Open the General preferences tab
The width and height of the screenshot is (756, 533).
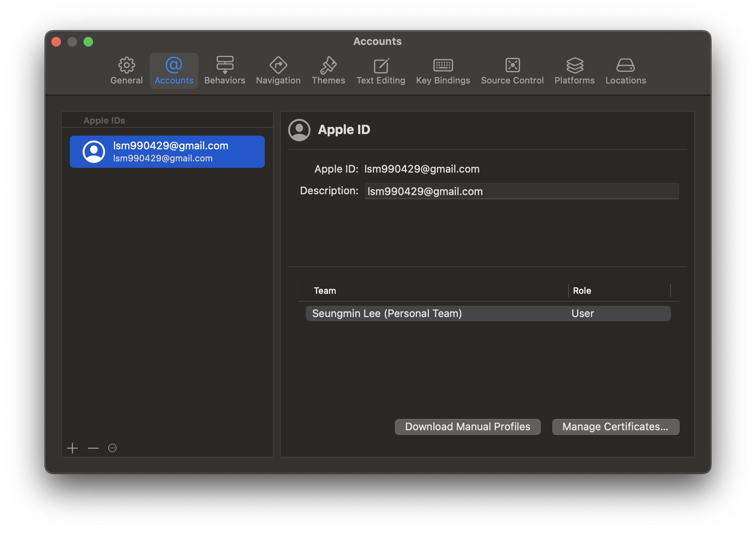pyautogui.click(x=126, y=71)
